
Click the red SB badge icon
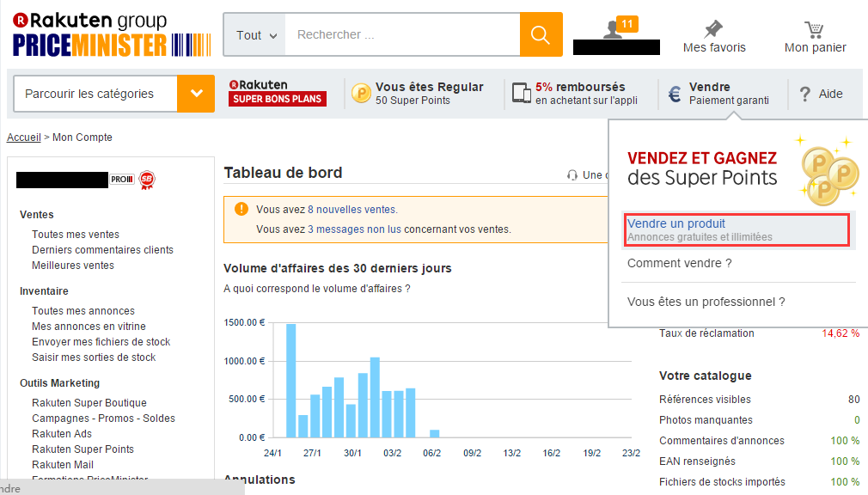[x=147, y=180]
